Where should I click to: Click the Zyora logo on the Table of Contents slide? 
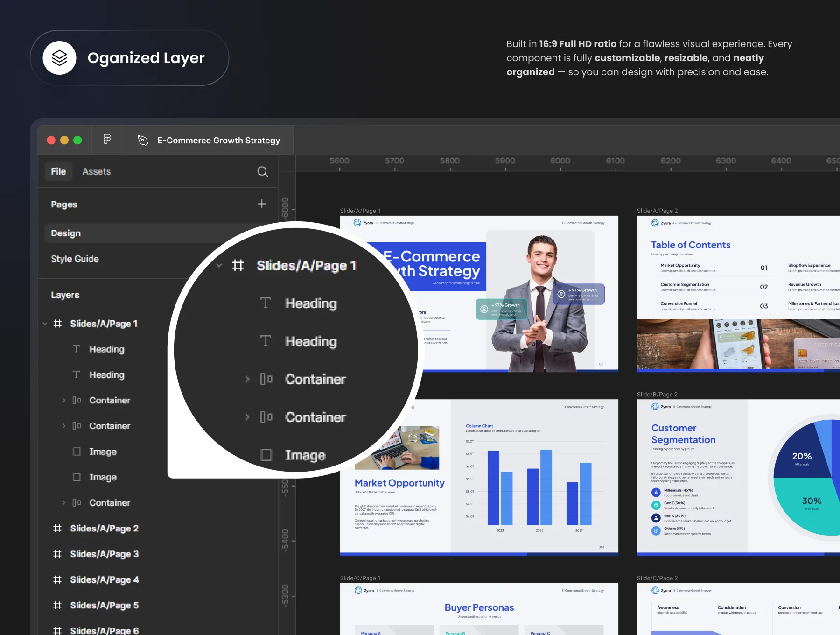coord(655,223)
